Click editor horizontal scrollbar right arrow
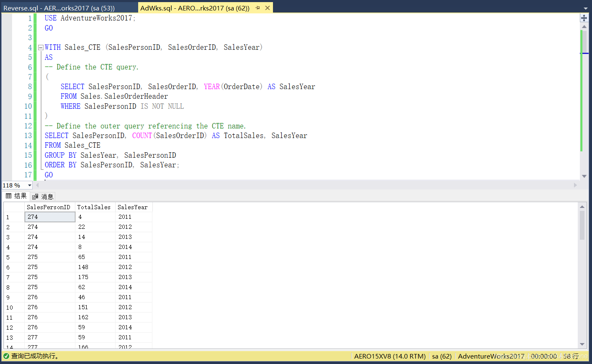 click(x=575, y=185)
